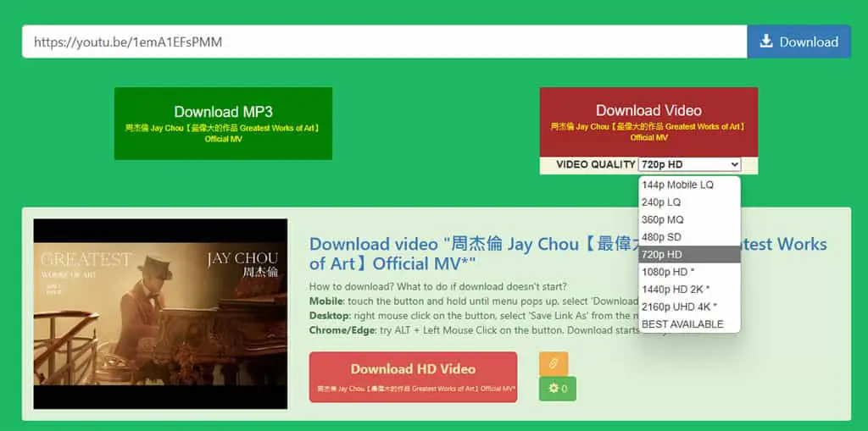Click the YouTube URL input field
Viewport: 868px width, 431px height.
pos(385,41)
